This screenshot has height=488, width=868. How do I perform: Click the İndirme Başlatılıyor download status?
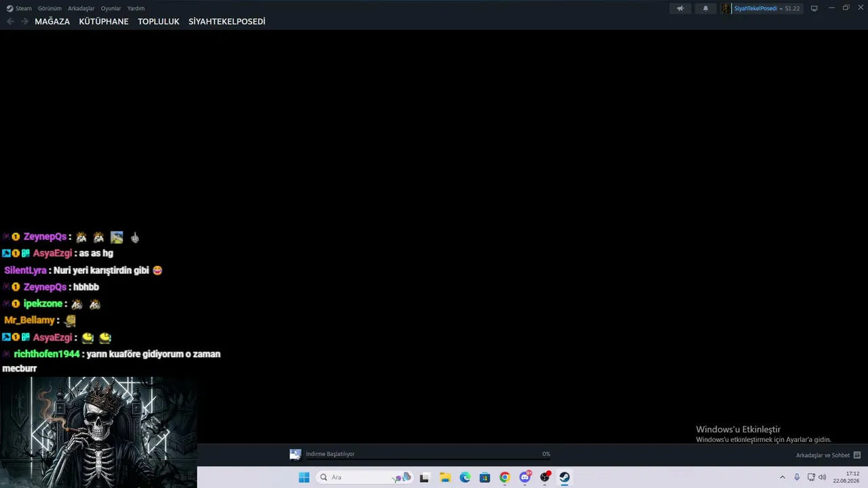point(330,454)
